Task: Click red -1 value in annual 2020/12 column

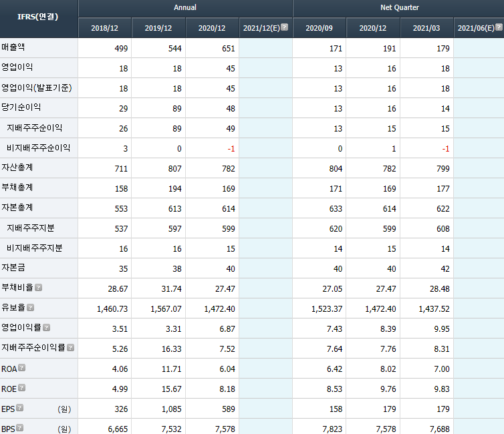Action: (x=231, y=149)
